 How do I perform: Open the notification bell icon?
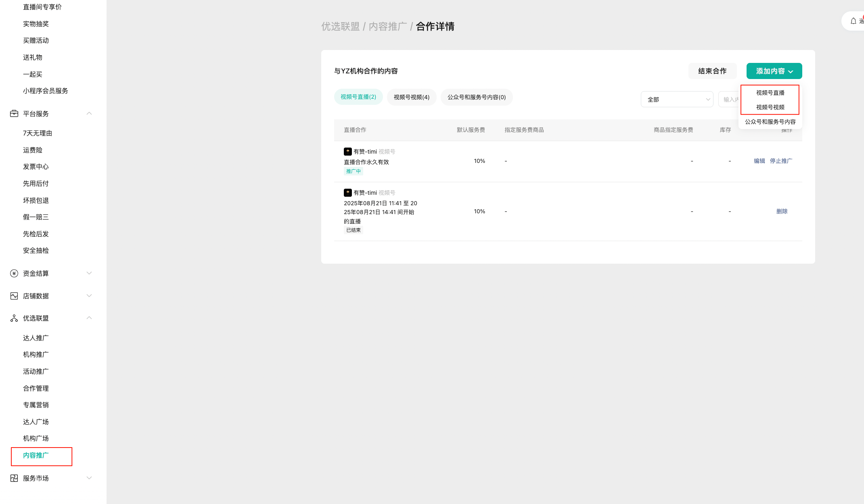(853, 21)
